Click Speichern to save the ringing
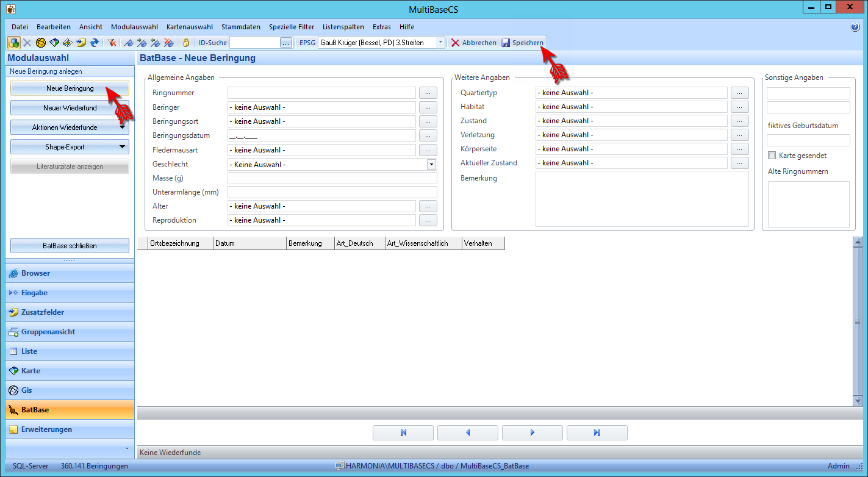Image resolution: width=868 pixels, height=477 pixels. [x=523, y=43]
